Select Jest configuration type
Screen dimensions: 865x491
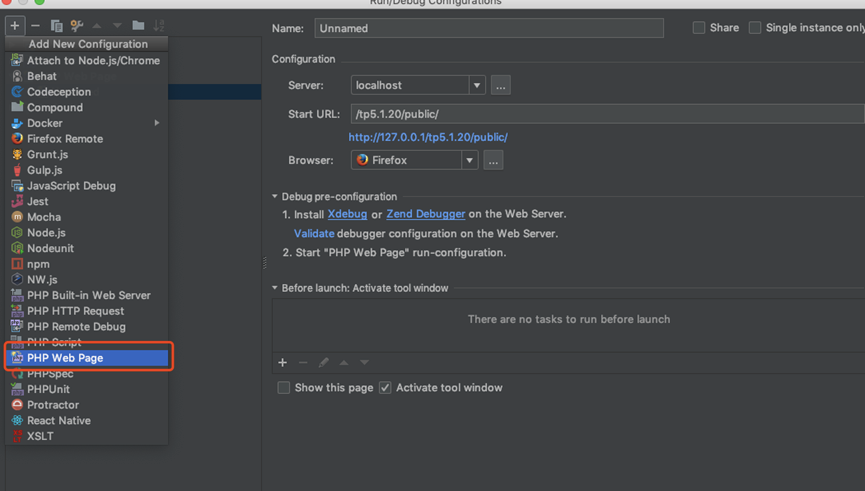[87, 201]
